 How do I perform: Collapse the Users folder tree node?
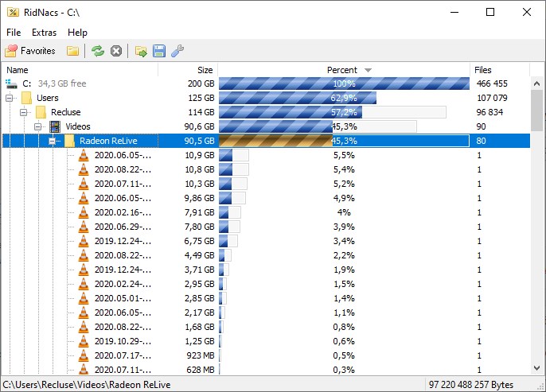click(x=10, y=98)
